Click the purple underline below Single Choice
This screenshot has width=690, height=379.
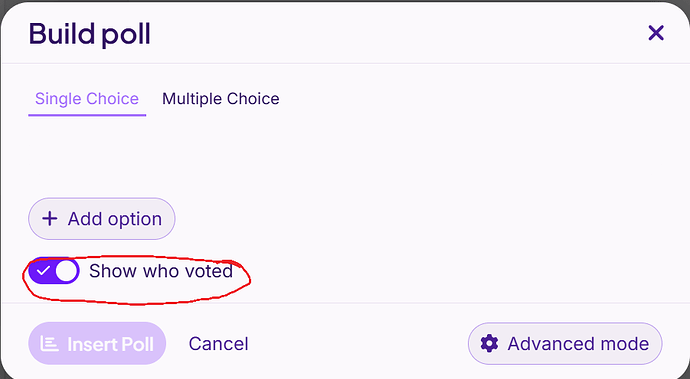click(x=87, y=115)
